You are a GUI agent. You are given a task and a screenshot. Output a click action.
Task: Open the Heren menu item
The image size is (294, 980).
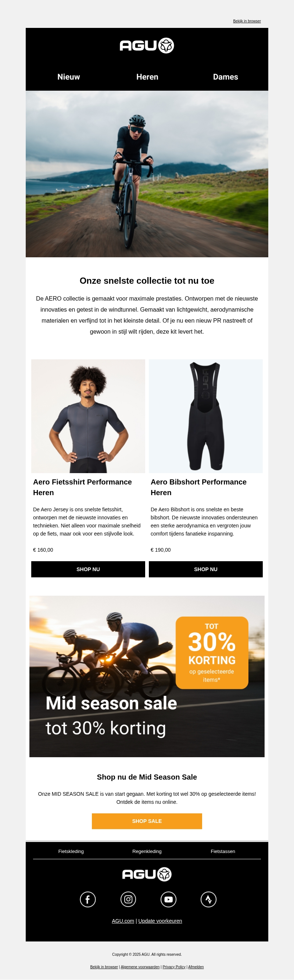(x=147, y=77)
